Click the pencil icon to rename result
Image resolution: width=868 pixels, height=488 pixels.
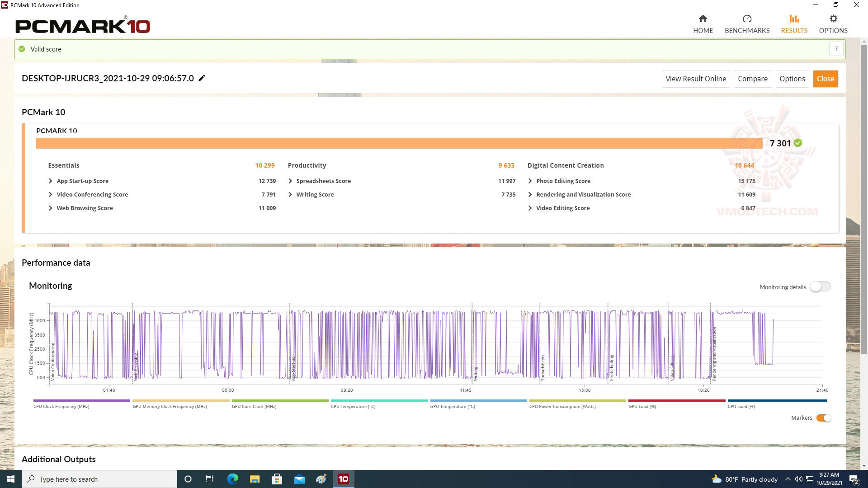[202, 78]
